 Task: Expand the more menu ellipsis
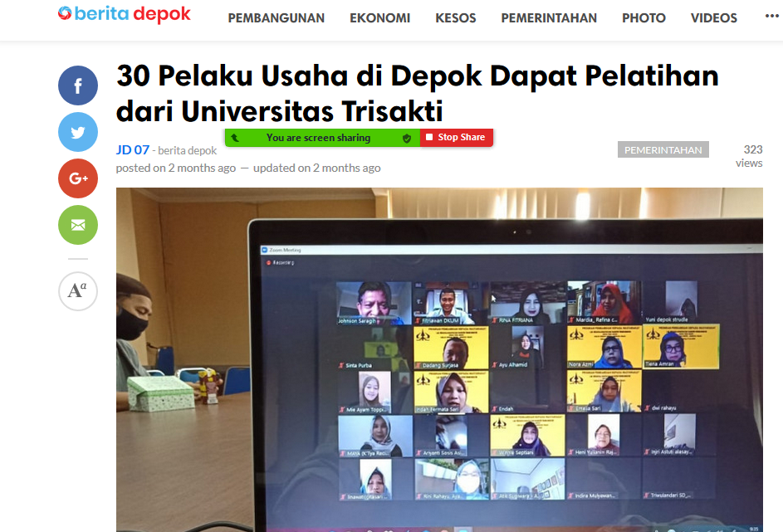[x=771, y=16]
